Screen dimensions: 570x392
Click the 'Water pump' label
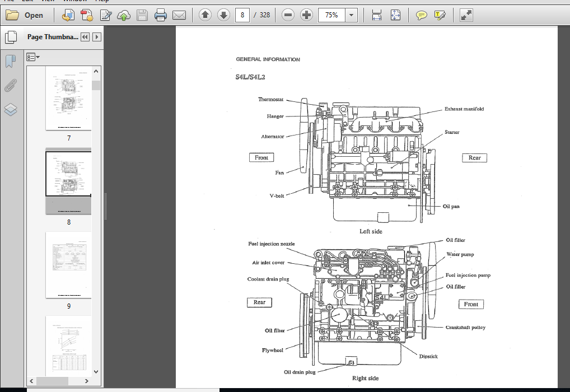pos(460,254)
